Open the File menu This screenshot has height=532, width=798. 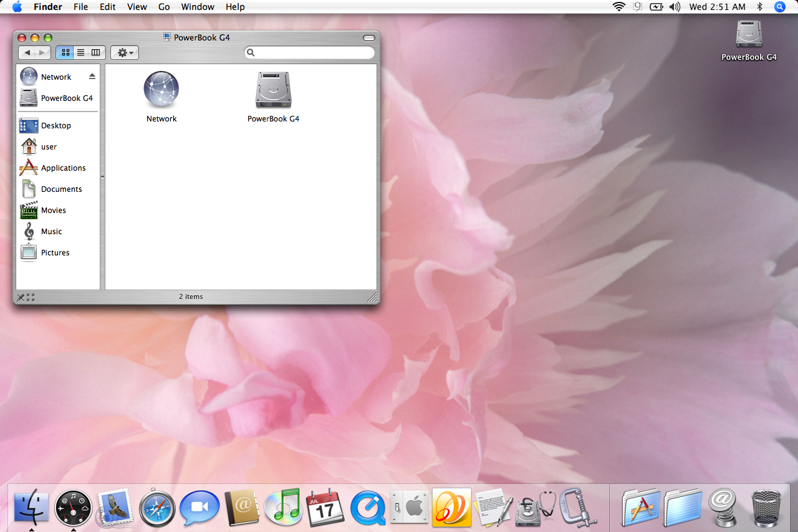coord(80,7)
